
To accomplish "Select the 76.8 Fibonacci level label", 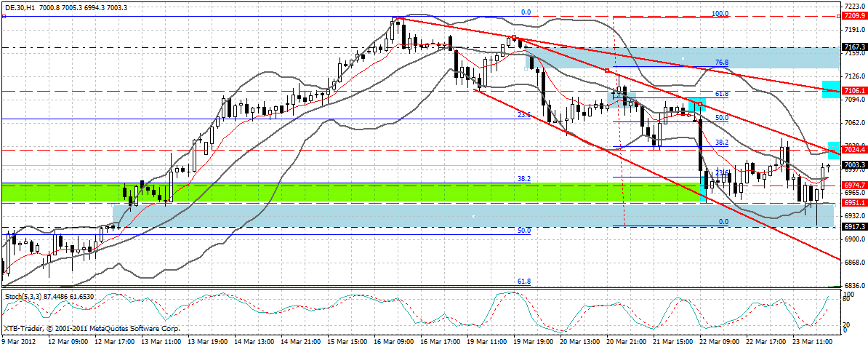I will pos(722,63).
